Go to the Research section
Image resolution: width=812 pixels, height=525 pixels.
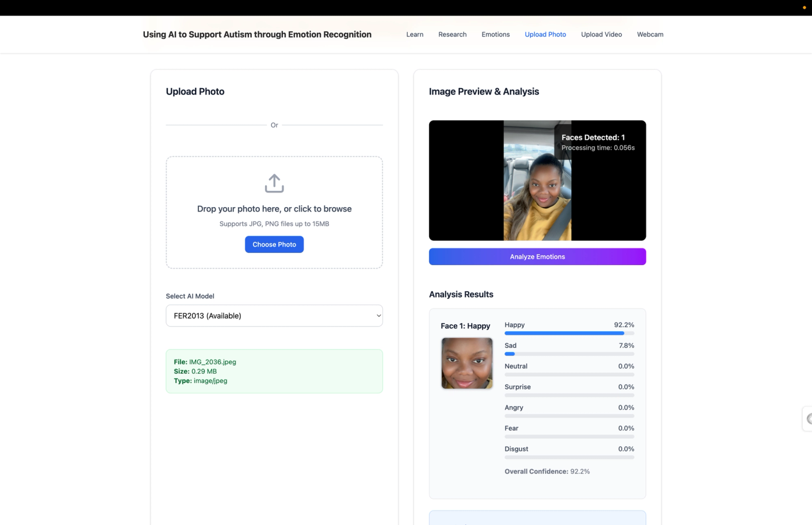(x=452, y=34)
